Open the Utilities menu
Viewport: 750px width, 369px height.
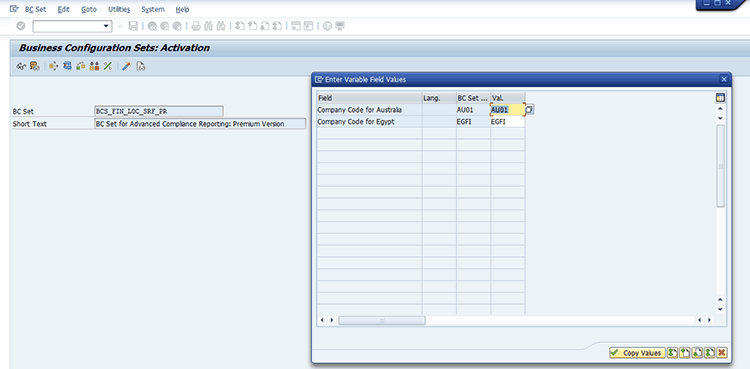pyautogui.click(x=119, y=9)
